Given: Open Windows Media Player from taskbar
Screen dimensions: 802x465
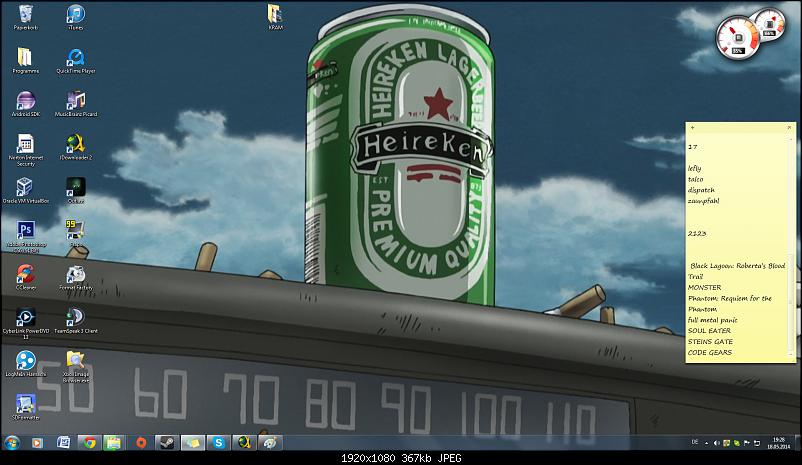Looking at the screenshot, I should coord(37,442).
